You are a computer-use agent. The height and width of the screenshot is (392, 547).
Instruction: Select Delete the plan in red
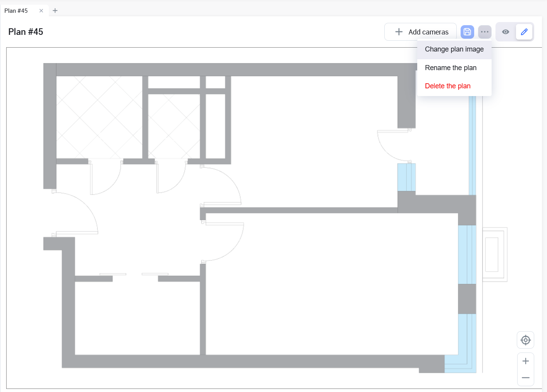[x=447, y=86]
